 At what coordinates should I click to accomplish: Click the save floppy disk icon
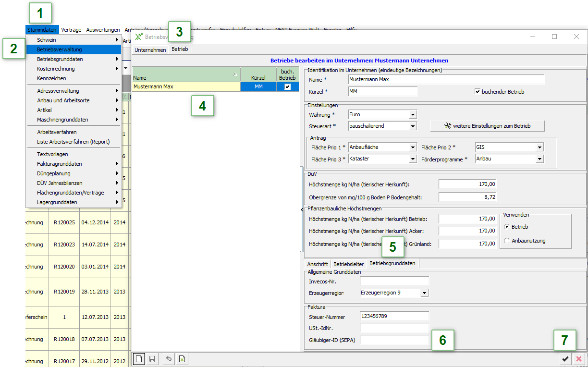(152, 359)
